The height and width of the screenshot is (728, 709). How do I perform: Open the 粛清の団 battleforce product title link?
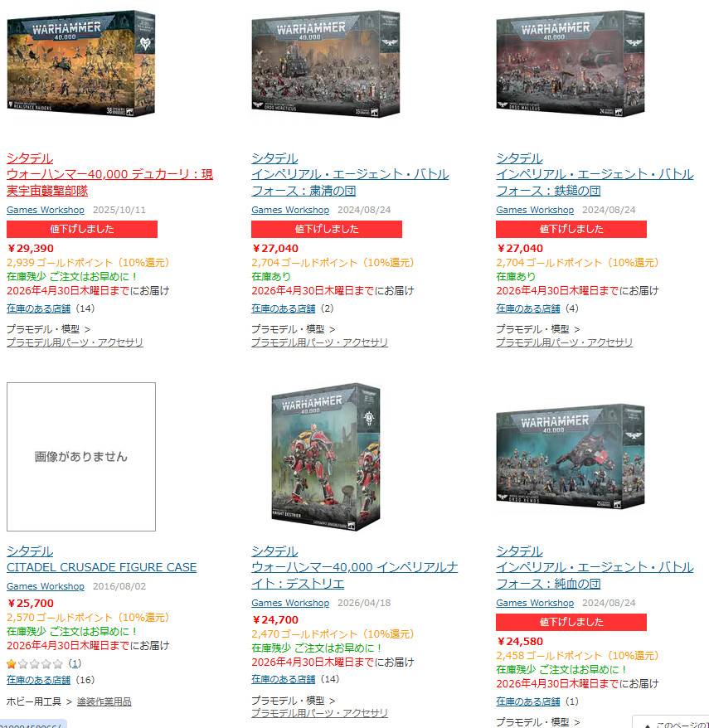click(350, 182)
